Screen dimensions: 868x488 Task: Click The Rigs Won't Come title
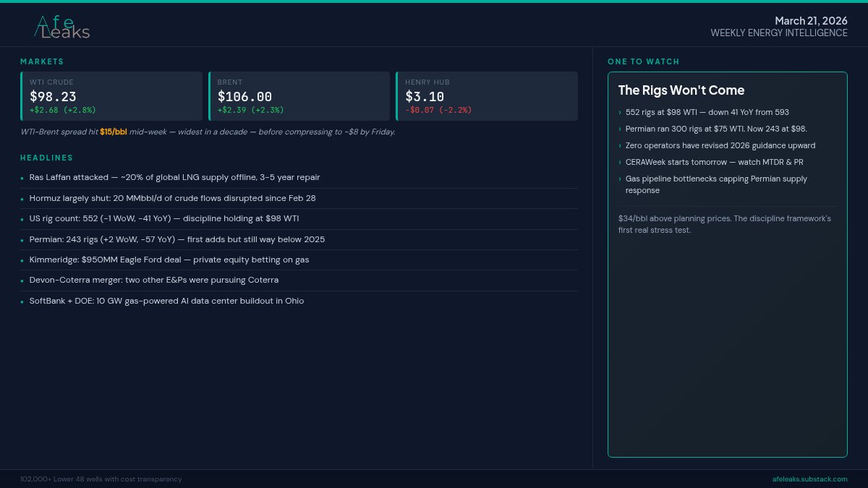click(681, 90)
